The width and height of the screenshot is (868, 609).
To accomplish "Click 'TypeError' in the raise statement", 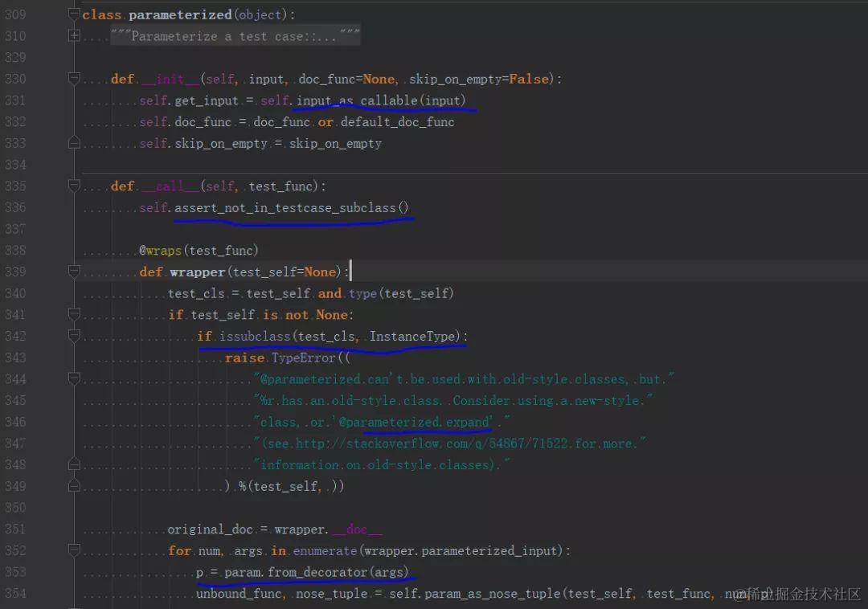I will click(x=303, y=358).
